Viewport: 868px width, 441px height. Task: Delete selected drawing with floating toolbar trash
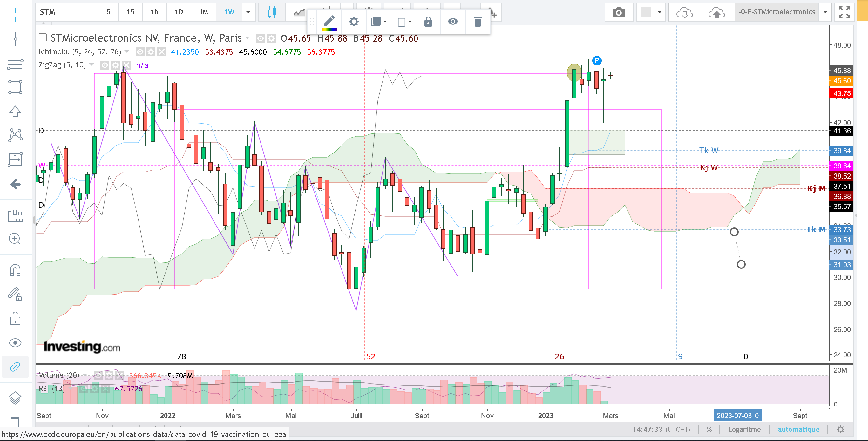[x=478, y=22]
